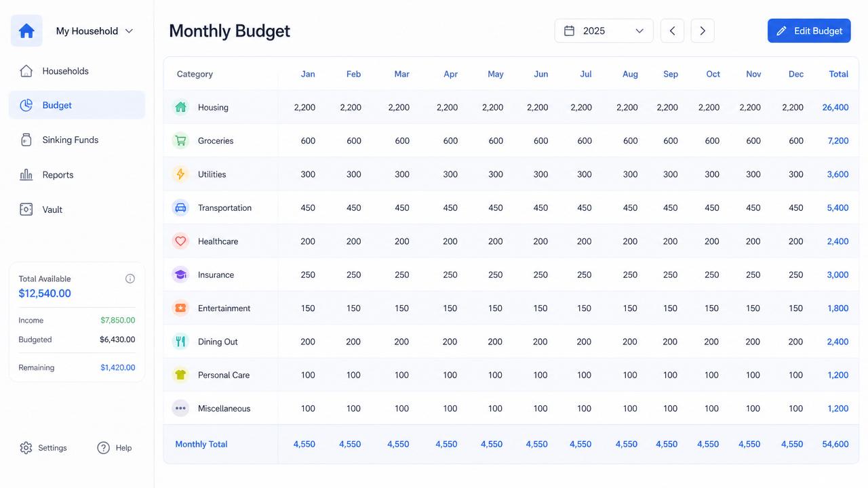The width and height of the screenshot is (868, 488).
Task: Click the Sinking Funds jar icon
Action: (26, 140)
